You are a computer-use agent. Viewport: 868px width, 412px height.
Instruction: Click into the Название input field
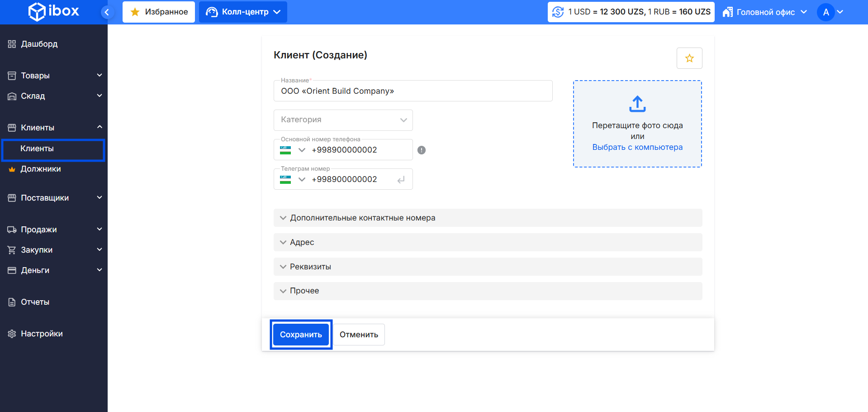pos(413,91)
